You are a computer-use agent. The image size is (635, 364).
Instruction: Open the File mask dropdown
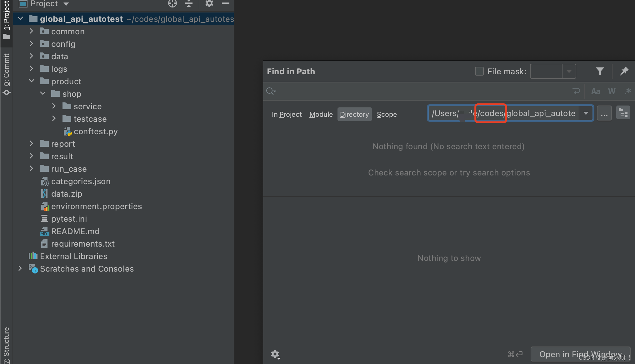click(569, 71)
